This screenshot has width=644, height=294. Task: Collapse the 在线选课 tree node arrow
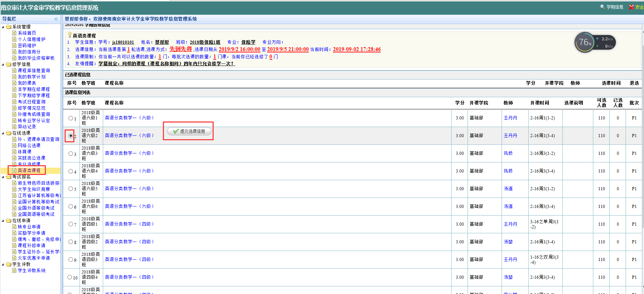(x=3, y=133)
